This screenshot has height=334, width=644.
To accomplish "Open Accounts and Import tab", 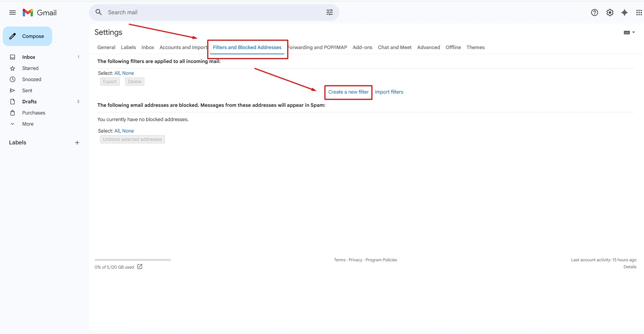I will pyautogui.click(x=183, y=47).
